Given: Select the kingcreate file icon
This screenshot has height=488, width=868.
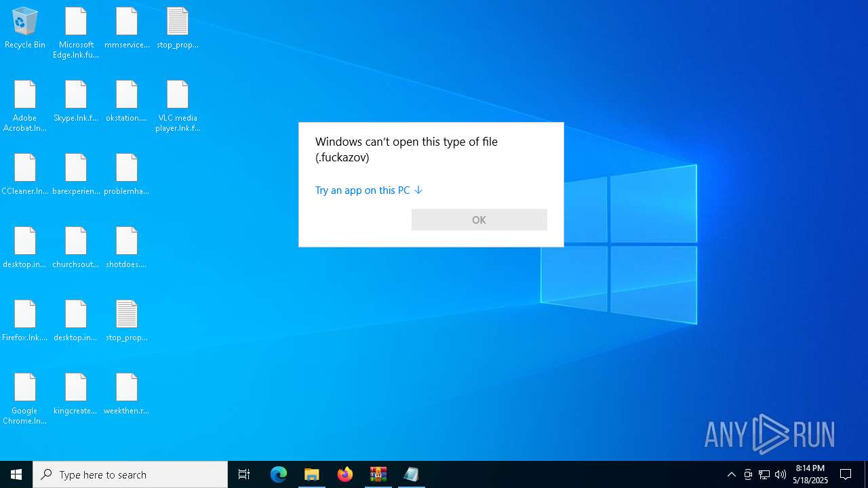Looking at the screenshot, I should coord(76,394).
